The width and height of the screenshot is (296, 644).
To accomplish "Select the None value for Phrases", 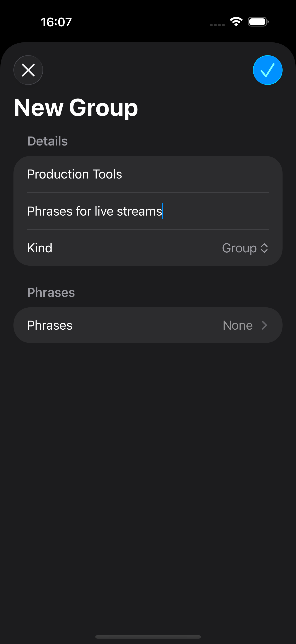I will (x=238, y=325).
